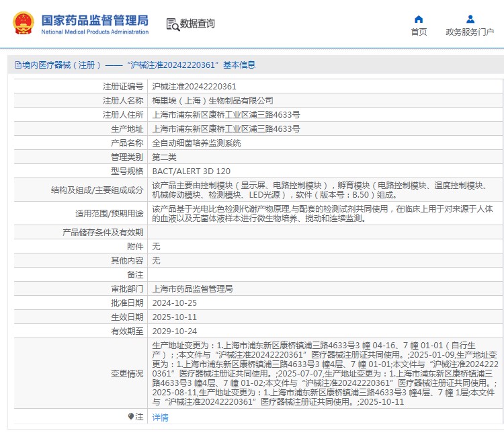
Task: Click registrant name 梅里埃（上海）生物制品有限公司
Action: [213, 101]
